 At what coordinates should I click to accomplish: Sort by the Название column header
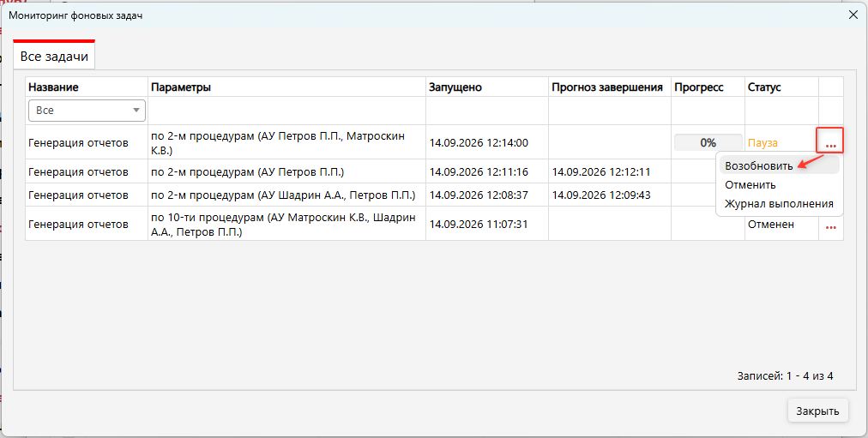[87, 87]
